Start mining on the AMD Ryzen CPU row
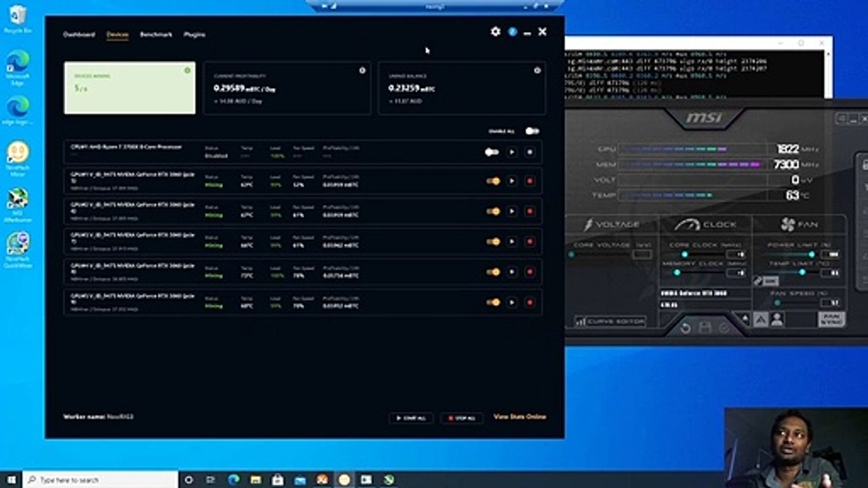868x488 pixels. tap(512, 152)
